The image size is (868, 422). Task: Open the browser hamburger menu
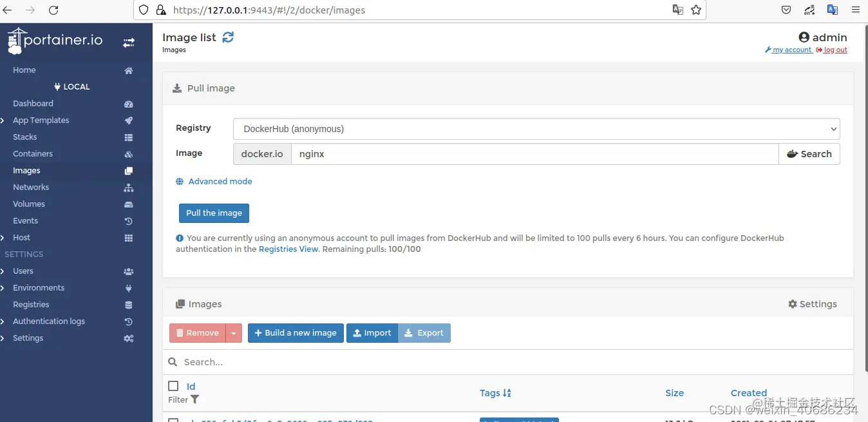tap(855, 10)
